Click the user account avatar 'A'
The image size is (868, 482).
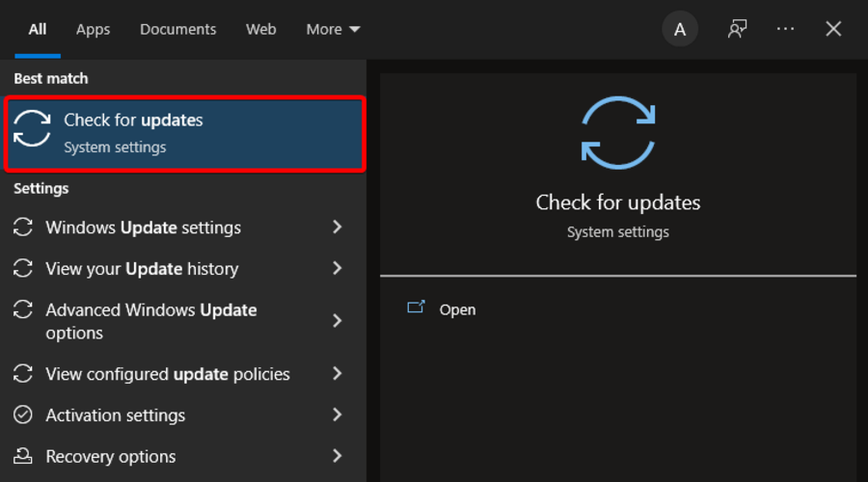680,29
